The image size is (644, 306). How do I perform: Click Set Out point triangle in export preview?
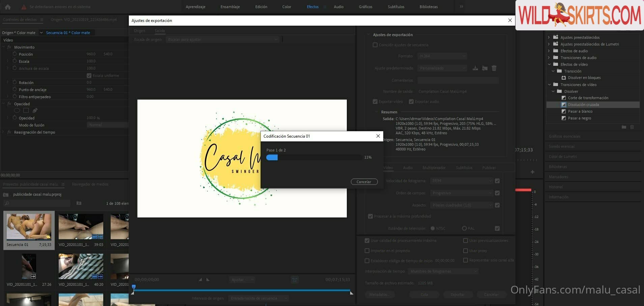click(208, 279)
